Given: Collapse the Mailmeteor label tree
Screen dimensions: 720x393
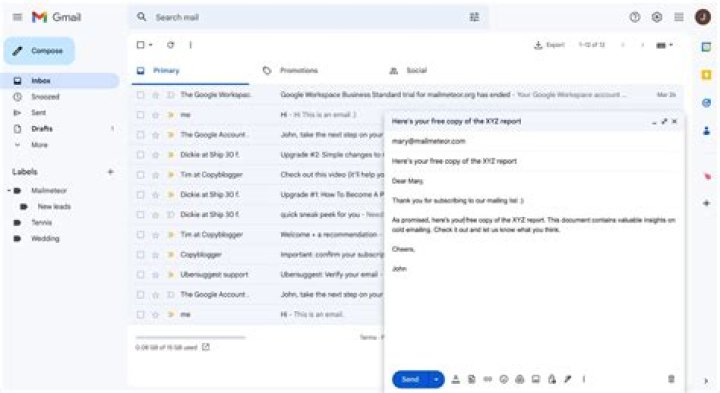Looking at the screenshot, I should (9, 190).
